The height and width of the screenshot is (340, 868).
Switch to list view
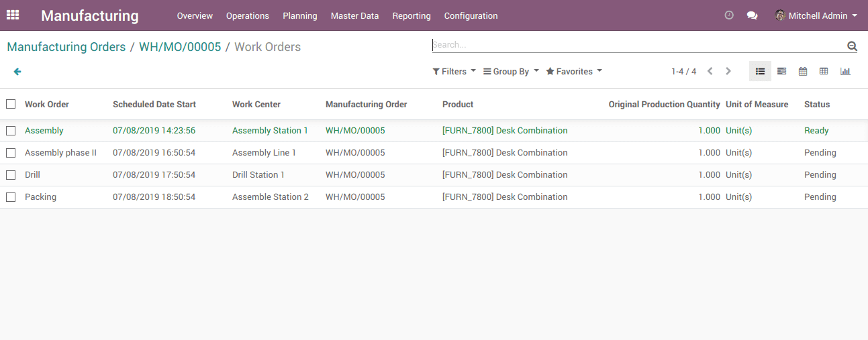(x=760, y=71)
